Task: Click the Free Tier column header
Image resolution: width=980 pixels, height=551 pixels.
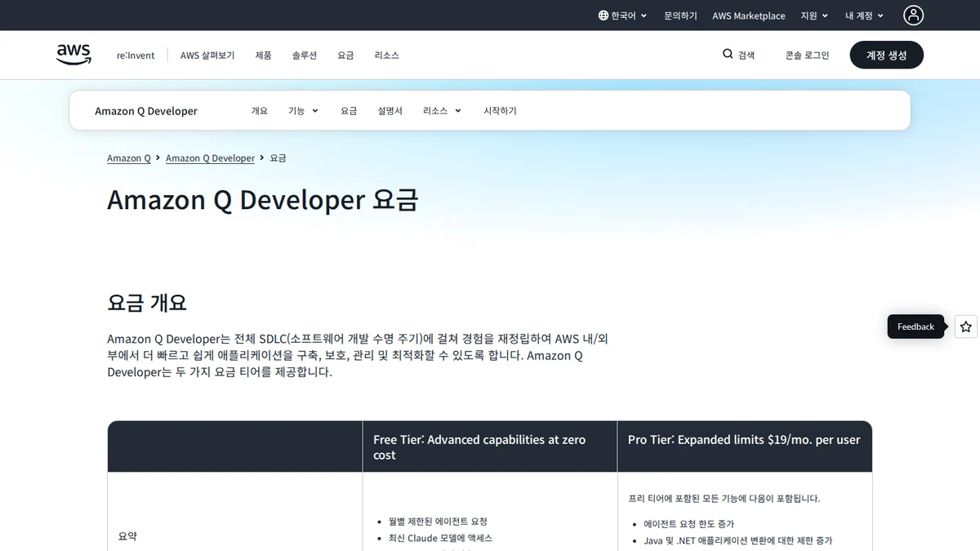Action: (490, 447)
